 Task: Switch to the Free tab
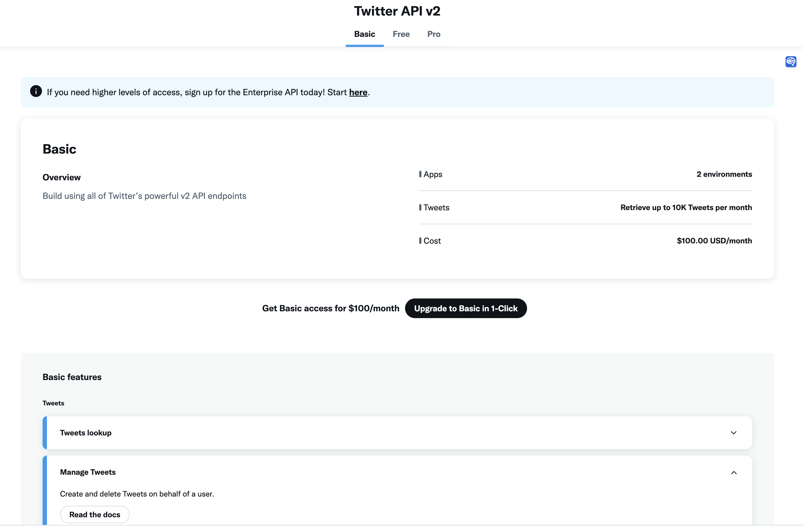pyautogui.click(x=401, y=34)
